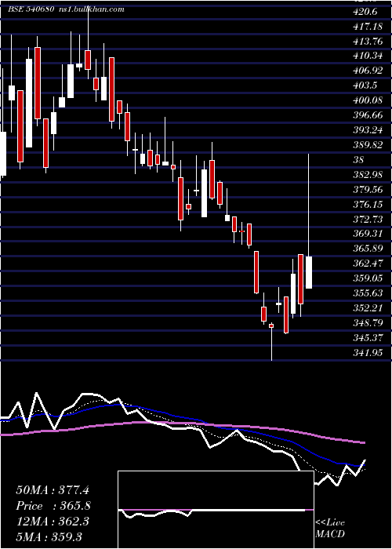Image resolution: width=392 pixels, height=549 pixels.
Task: Click the <<Live MACD label
Action: pos(330,529)
